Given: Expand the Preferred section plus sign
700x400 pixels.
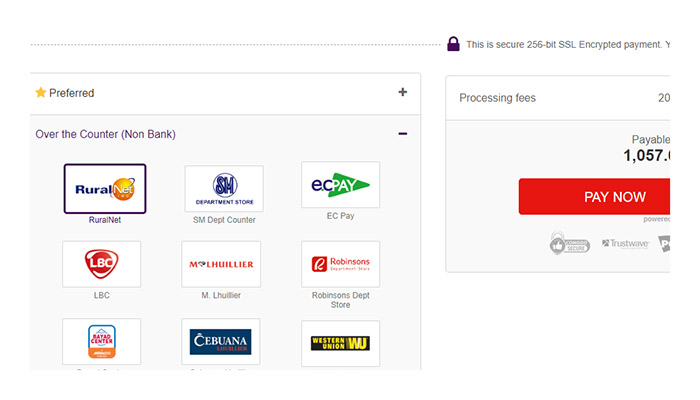Looking at the screenshot, I should click(x=403, y=92).
